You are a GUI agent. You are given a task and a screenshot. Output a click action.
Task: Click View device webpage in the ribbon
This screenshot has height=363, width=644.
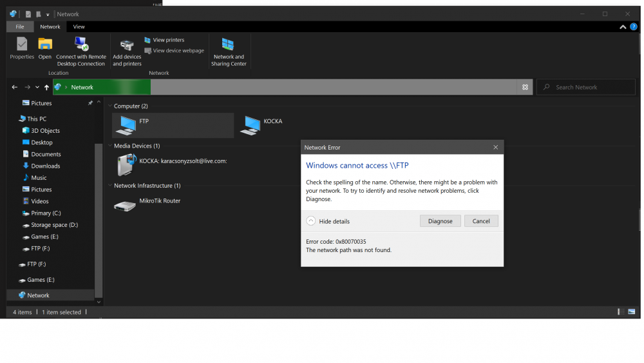coord(174,50)
